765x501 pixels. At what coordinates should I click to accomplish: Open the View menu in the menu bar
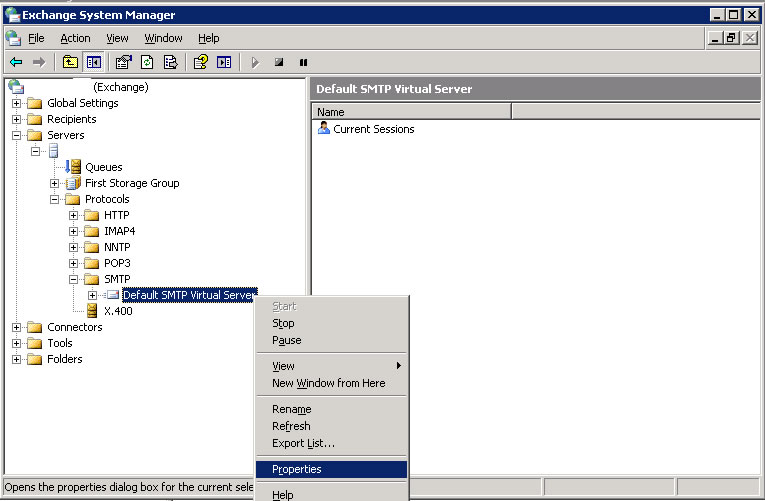(x=117, y=38)
